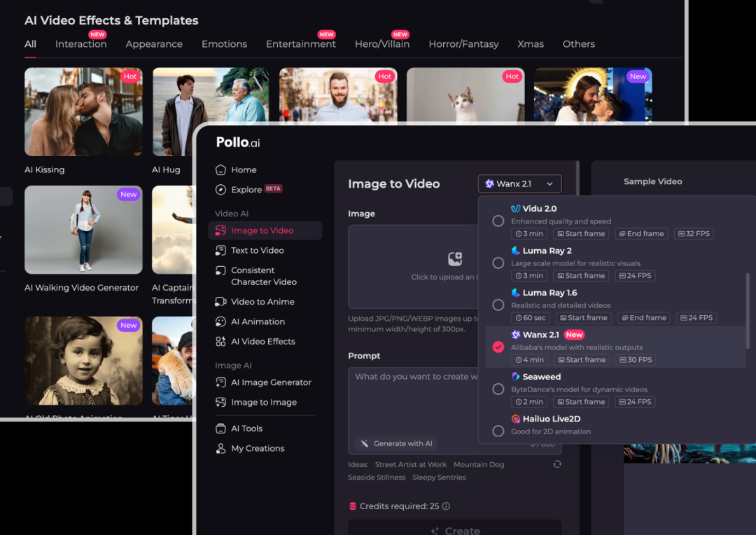Click the model list scrollbar
Image resolution: width=756 pixels, height=535 pixels.
[748, 311]
